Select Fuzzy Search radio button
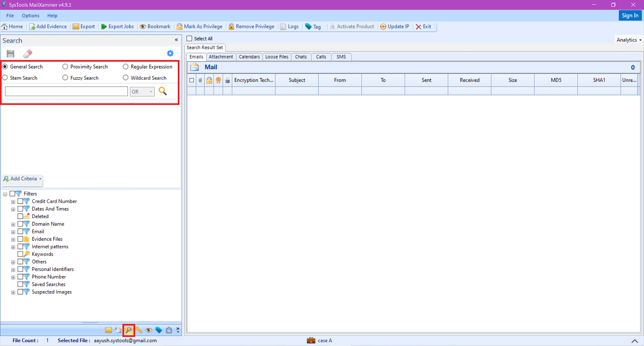Viewport: 644px width, 346px height. click(x=65, y=78)
